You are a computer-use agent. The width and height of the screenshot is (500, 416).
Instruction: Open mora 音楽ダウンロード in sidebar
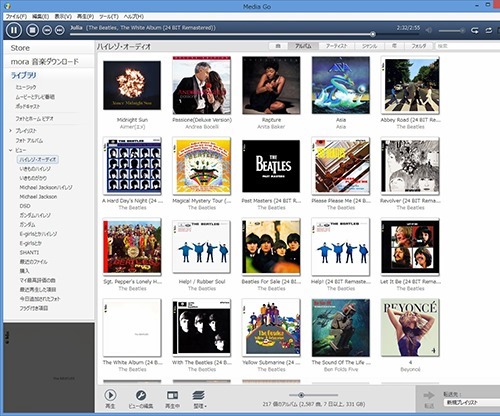(x=45, y=62)
